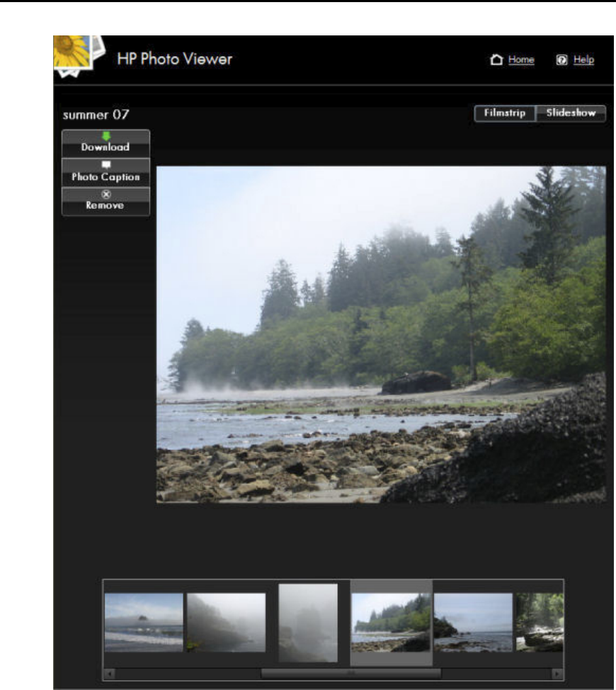Image resolution: width=616 pixels, height=690 pixels.
Task: Click the Download button label
Action: [105, 147]
